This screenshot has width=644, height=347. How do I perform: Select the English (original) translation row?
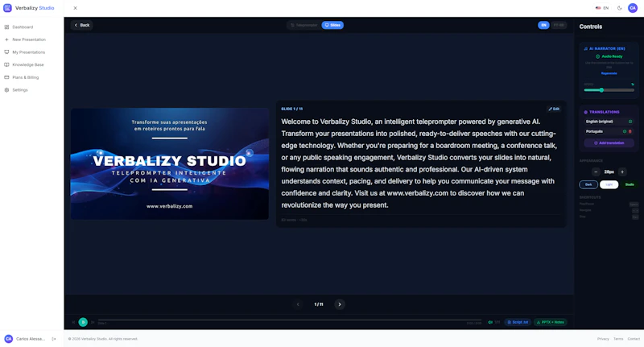(x=609, y=122)
